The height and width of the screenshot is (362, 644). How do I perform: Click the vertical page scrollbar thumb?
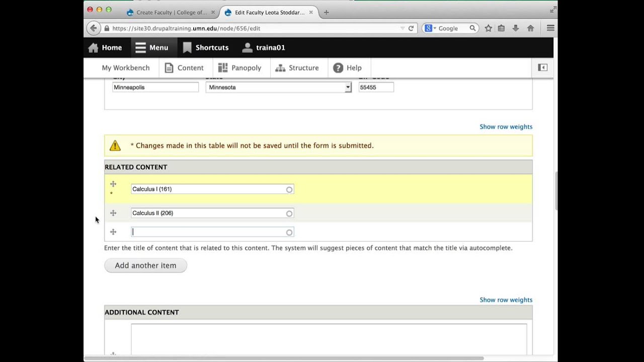coord(555,191)
